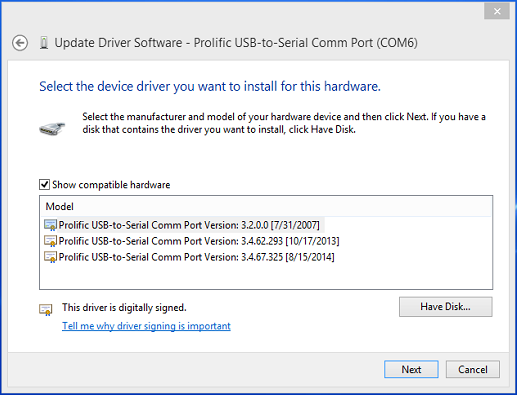Select driver version 3.4.62.293 [10/17/2013]
517x395 pixels.
tap(199, 241)
